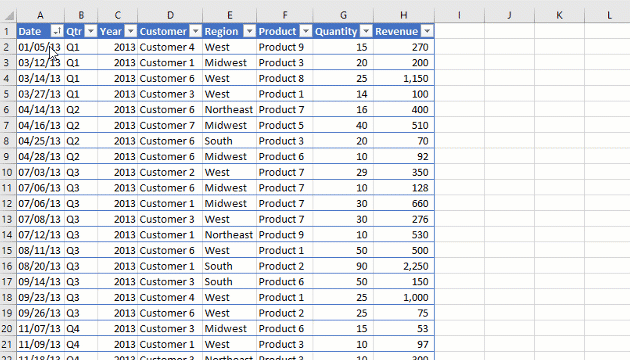This screenshot has width=630, height=360.
Task: Select revenue cell showing 1,000
Action: click(x=404, y=297)
